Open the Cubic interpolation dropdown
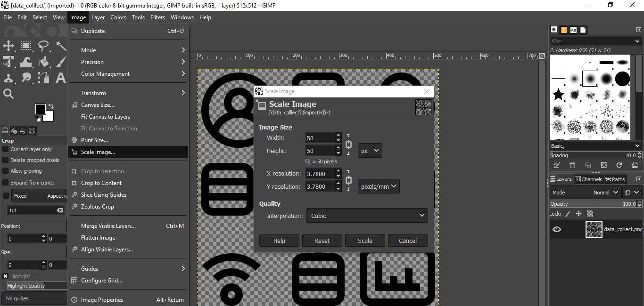This screenshot has height=306, width=644. (x=367, y=216)
